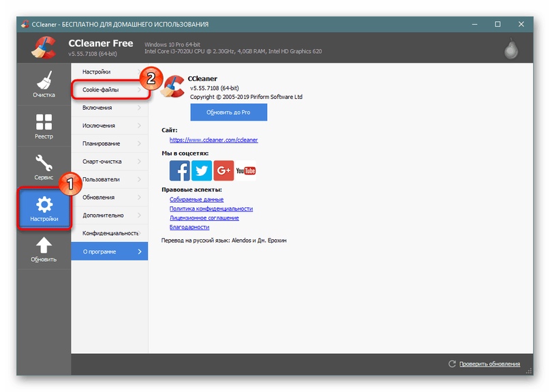
Task: Open the Очистка cleaner section
Action: (x=44, y=85)
